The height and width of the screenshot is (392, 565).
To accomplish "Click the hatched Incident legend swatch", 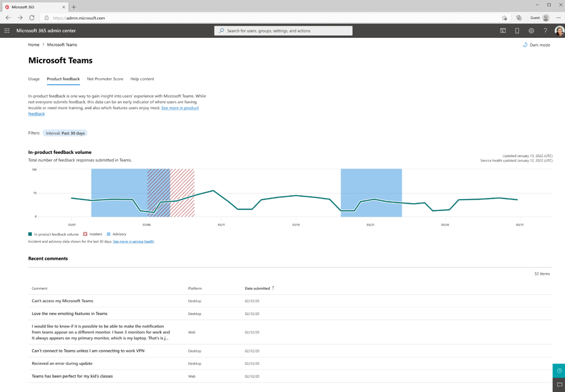I will tap(85, 234).
